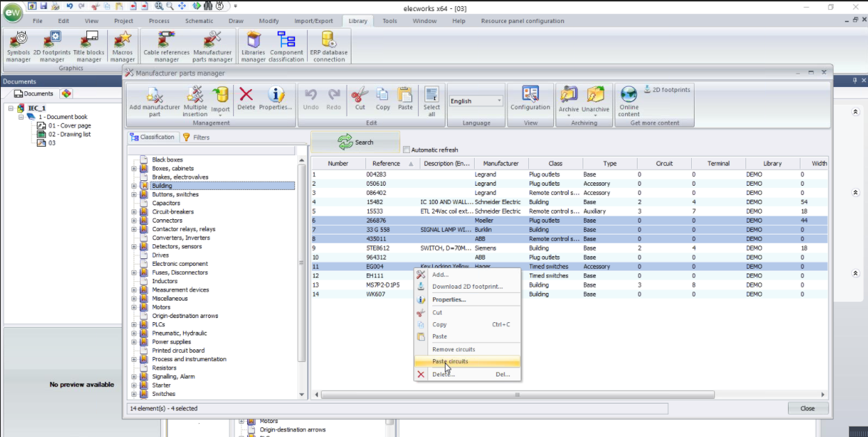Choose Remove circuits in context menu

[466, 349]
